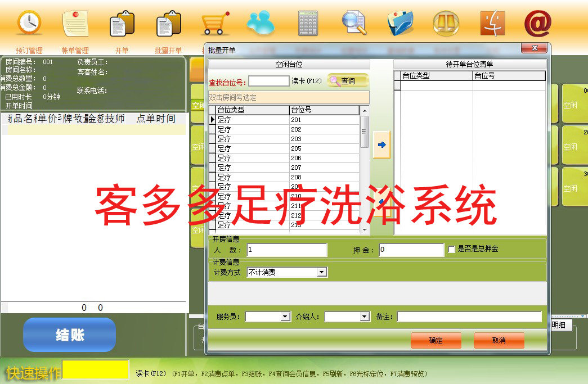Click the 点单时间 column header
This screenshot has height=384, width=588.
point(156,119)
